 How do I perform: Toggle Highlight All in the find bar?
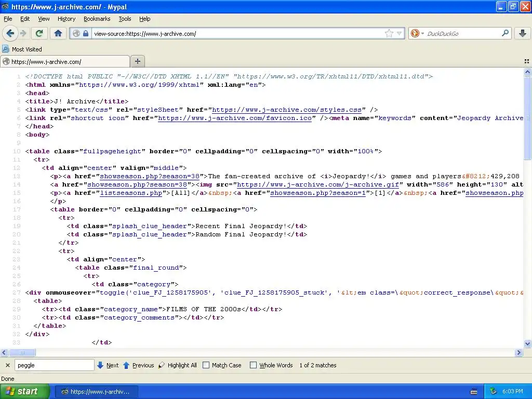click(178, 365)
